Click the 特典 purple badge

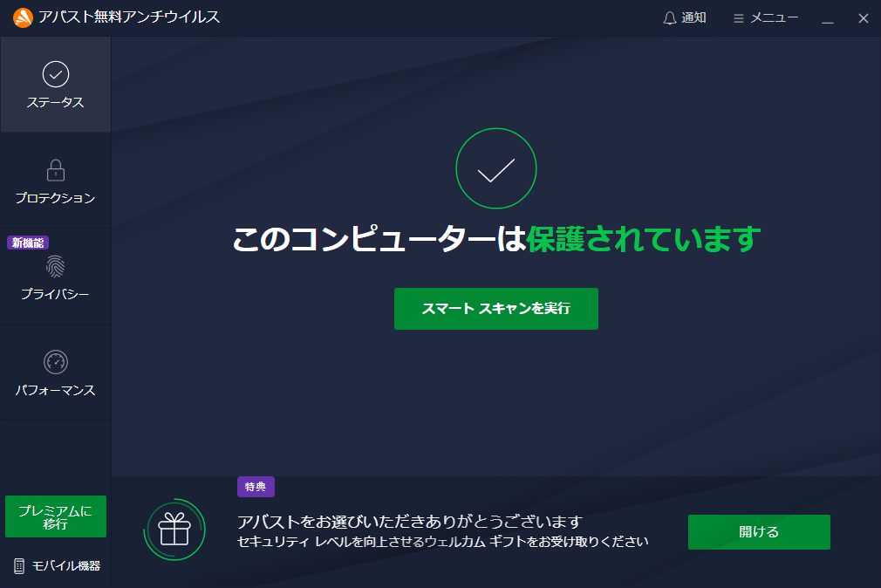256,487
